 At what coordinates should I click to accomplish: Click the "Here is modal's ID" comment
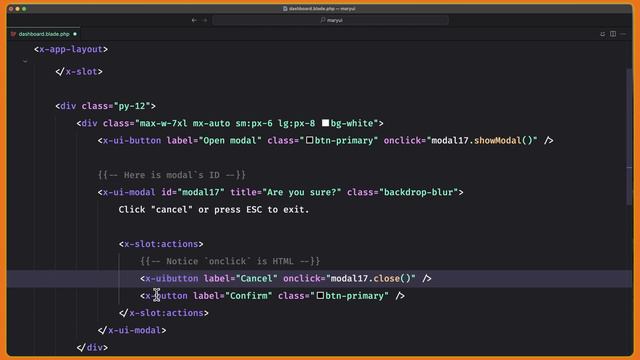point(172,175)
